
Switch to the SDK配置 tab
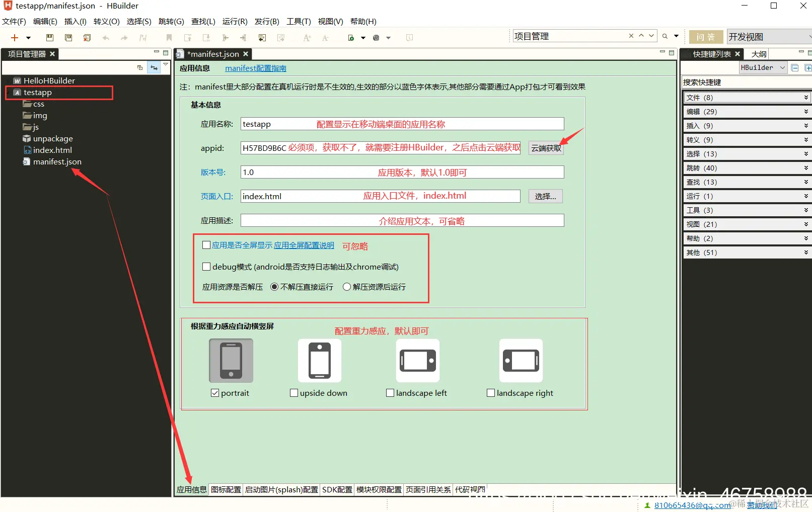point(337,489)
